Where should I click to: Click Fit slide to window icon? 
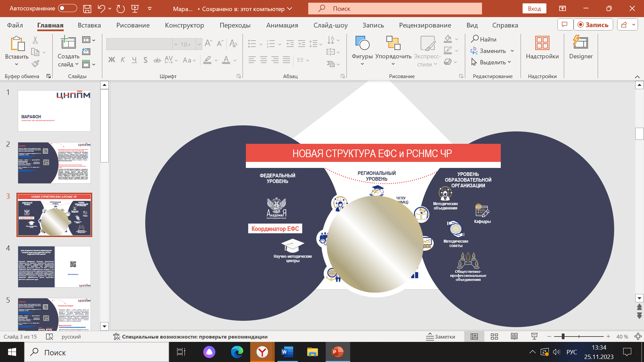(638, 337)
